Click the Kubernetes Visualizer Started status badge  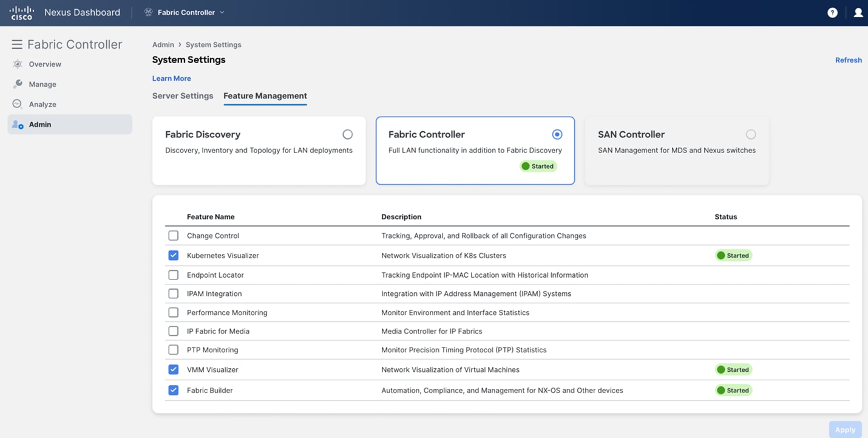(x=733, y=255)
